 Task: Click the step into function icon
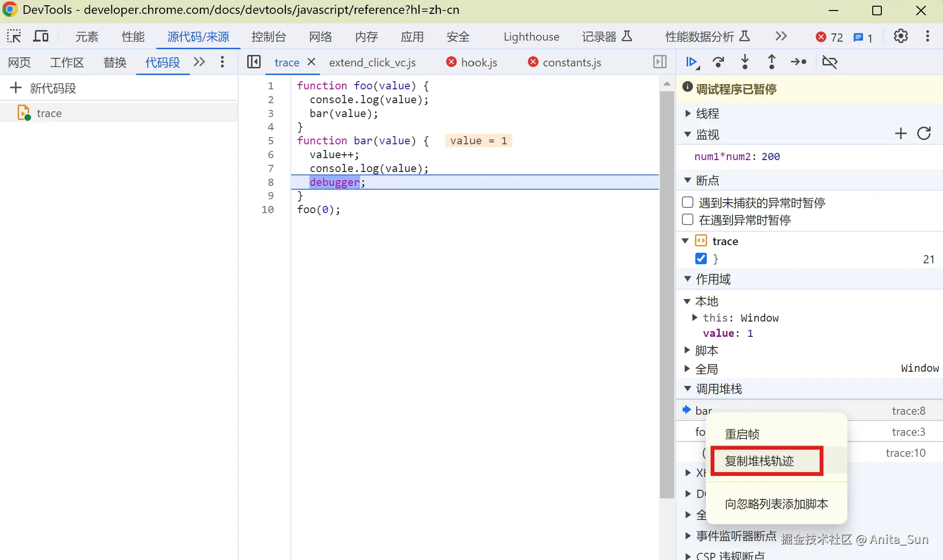pyautogui.click(x=745, y=62)
